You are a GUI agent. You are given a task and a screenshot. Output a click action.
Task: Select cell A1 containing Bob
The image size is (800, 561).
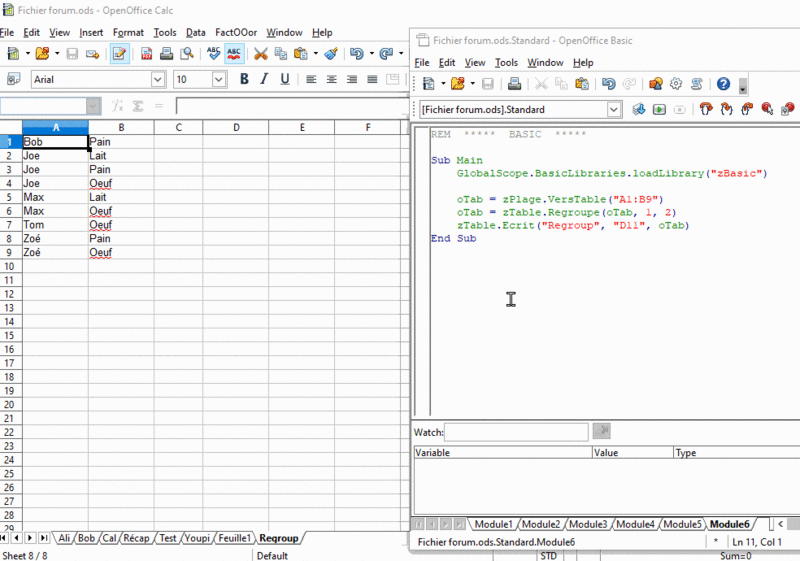click(x=55, y=142)
